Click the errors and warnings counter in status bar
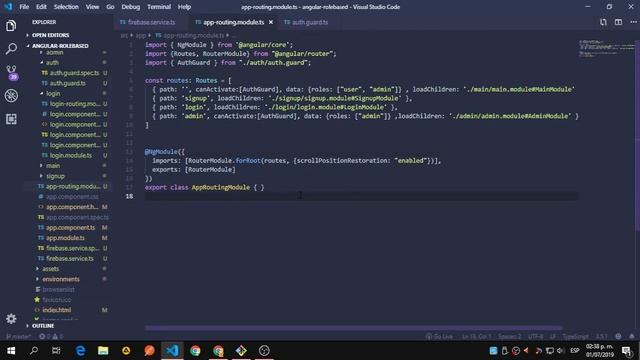The image size is (640, 360). 51,336
